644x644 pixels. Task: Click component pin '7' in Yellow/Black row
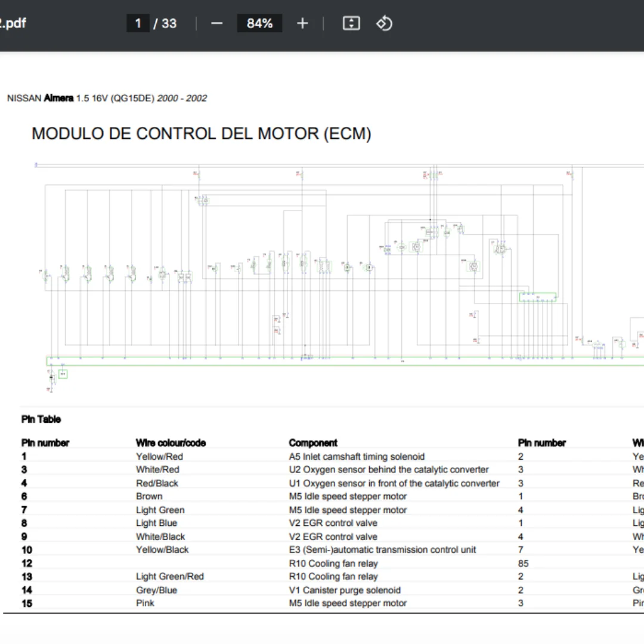521,550
